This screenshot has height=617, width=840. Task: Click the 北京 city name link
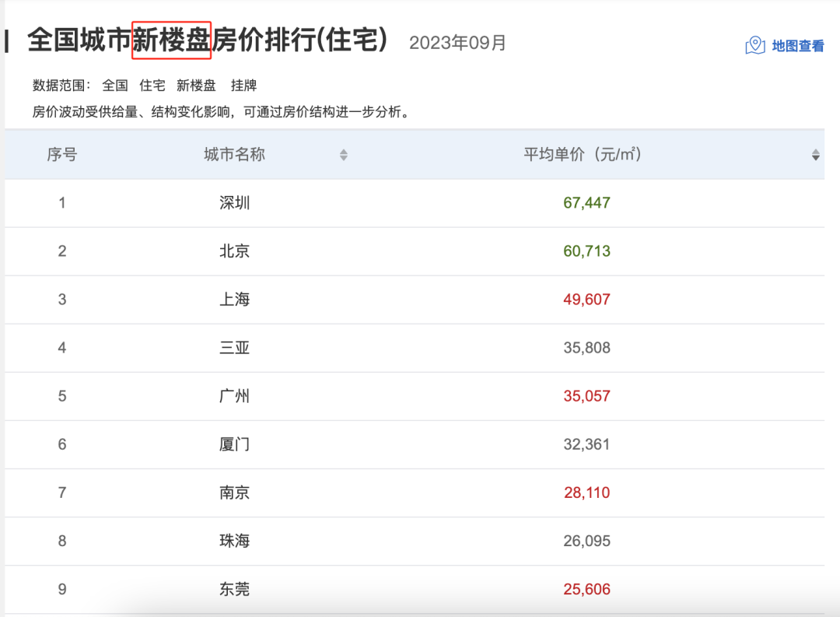(x=235, y=251)
